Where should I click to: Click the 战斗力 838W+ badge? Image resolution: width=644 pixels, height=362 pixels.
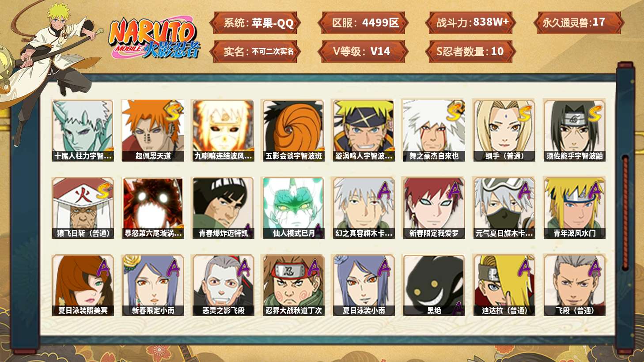point(471,23)
